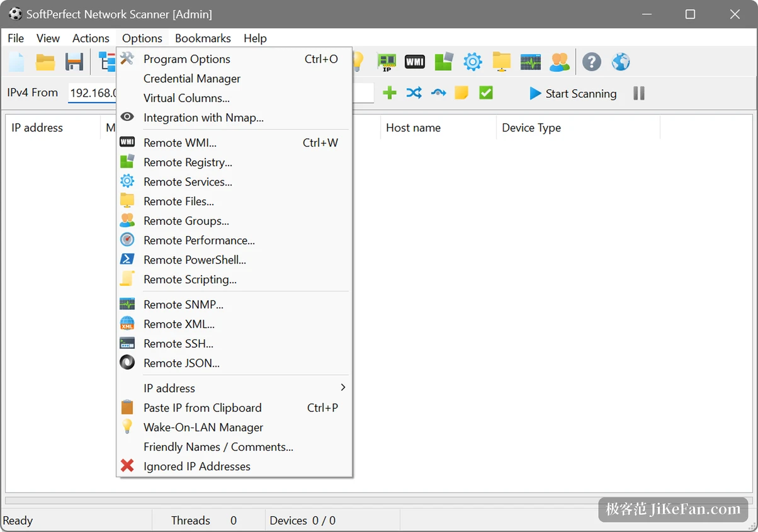Start scanning with the Start Scanning button
Screen dimensions: 758x532
573,93
